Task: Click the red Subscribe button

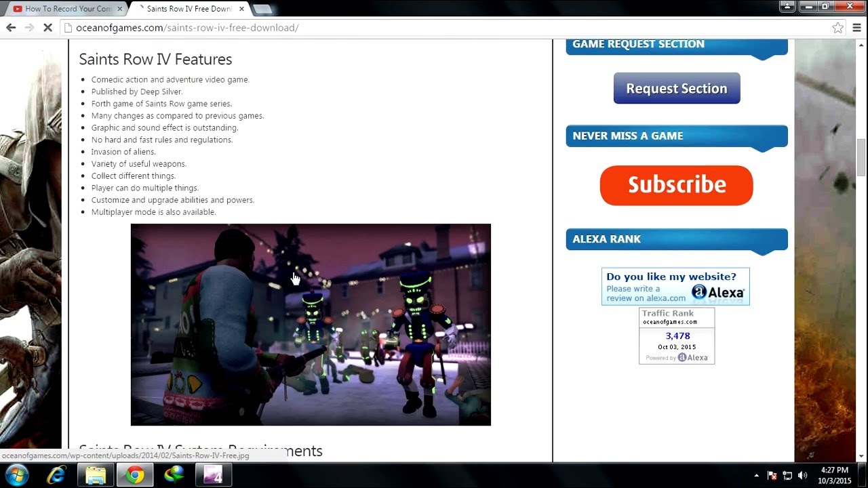Action: click(676, 185)
